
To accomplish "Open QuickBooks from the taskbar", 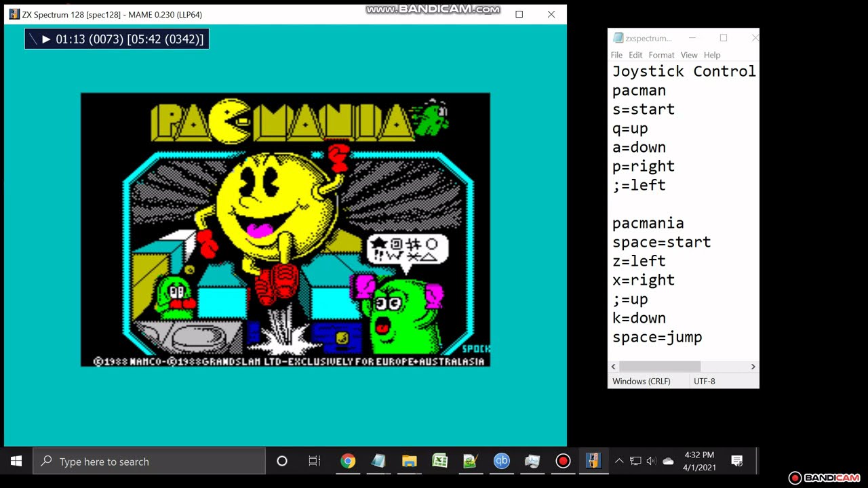I will (501, 462).
